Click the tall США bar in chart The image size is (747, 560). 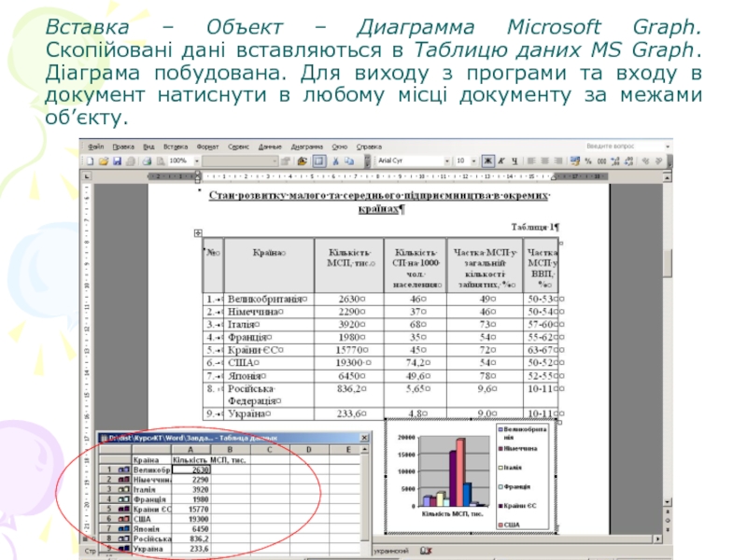pyautogui.click(x=460, y=471)
